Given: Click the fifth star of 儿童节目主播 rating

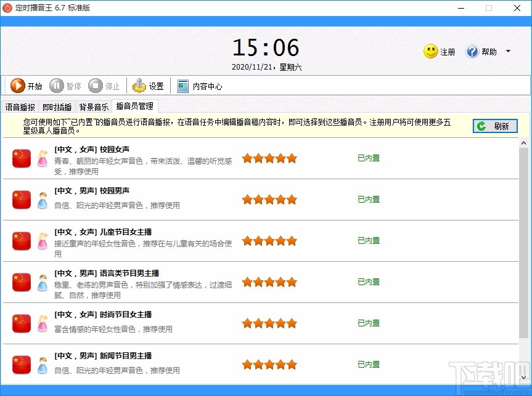Looking at the screenshot, I should (290, 240).
